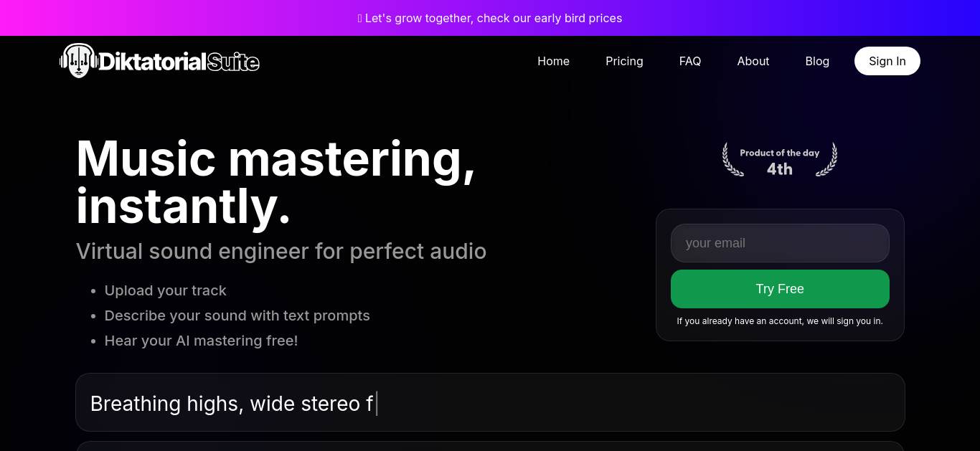The width and height of the screenshot is (980, 451).
Task: Click the Music mastering, instantly headline
Action: pyautogui.click(x=275, y=182)
